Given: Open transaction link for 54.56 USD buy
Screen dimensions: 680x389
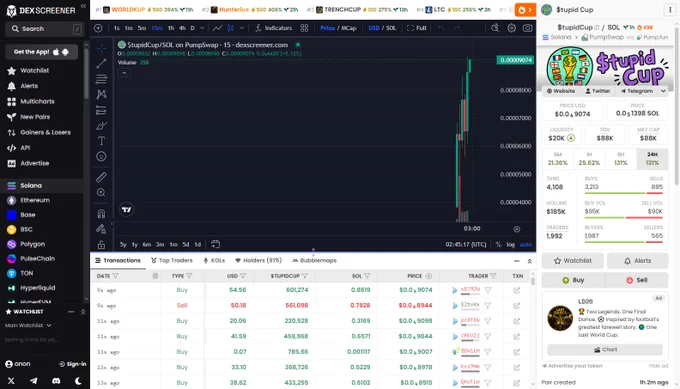Looking at the screenshot, I should [x=517, y=290].
